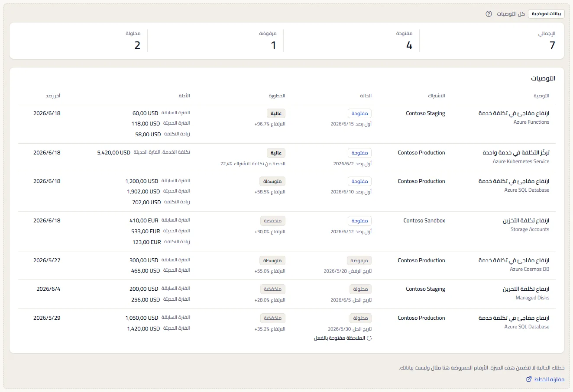This screenshot has height=392, width=573.
Task: Open the Azure Functions recommendation row
Action: (x=287, y=124)
